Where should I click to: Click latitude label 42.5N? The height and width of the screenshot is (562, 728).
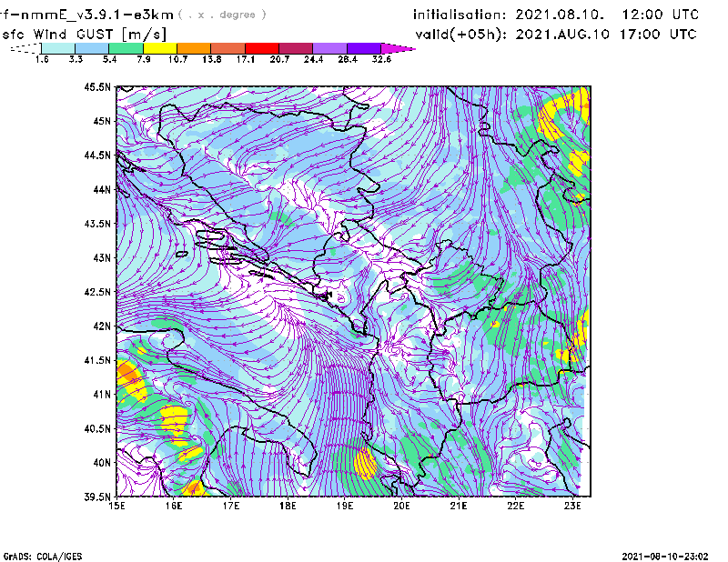pos(97,292)
